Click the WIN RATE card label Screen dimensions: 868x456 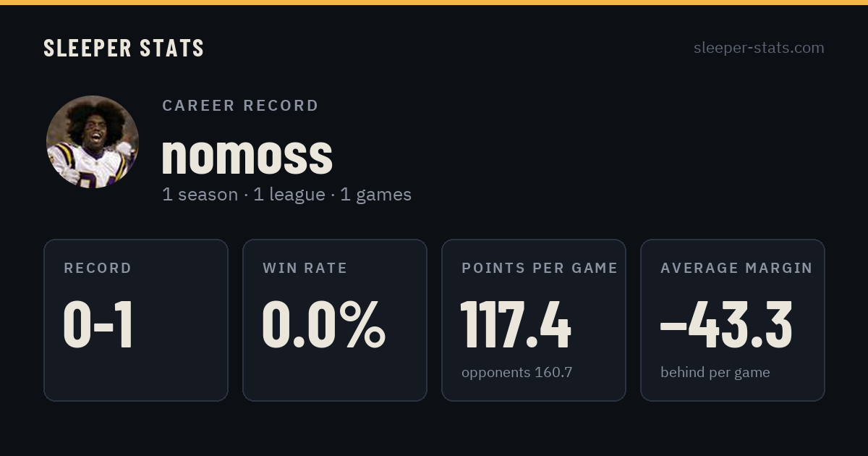coord(305,269)
